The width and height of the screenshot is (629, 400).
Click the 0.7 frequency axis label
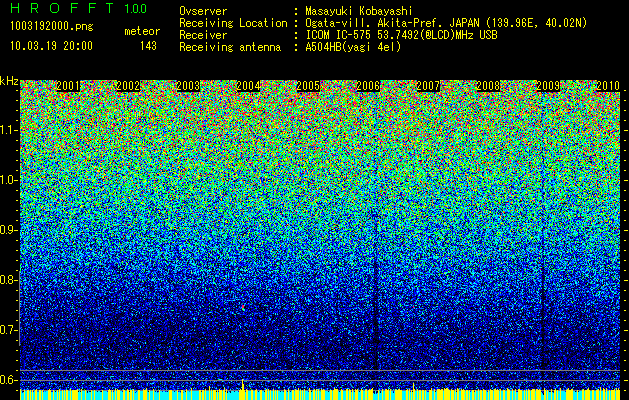(8, 330)
